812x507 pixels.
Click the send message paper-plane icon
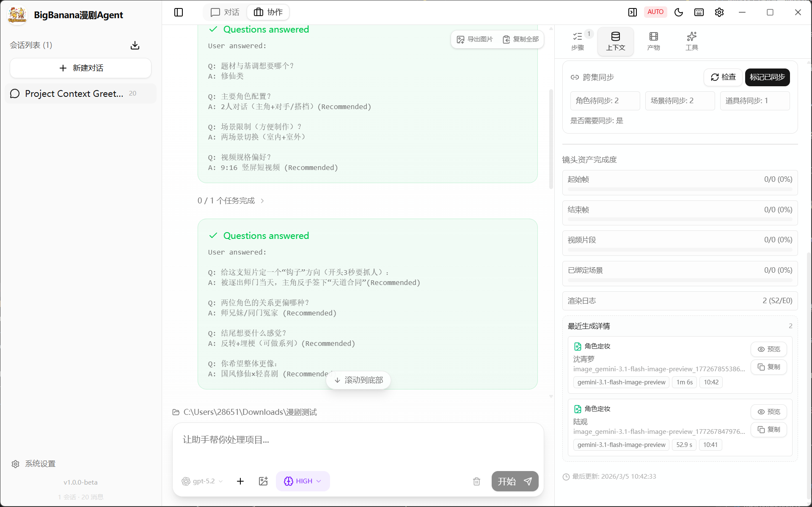528,481
